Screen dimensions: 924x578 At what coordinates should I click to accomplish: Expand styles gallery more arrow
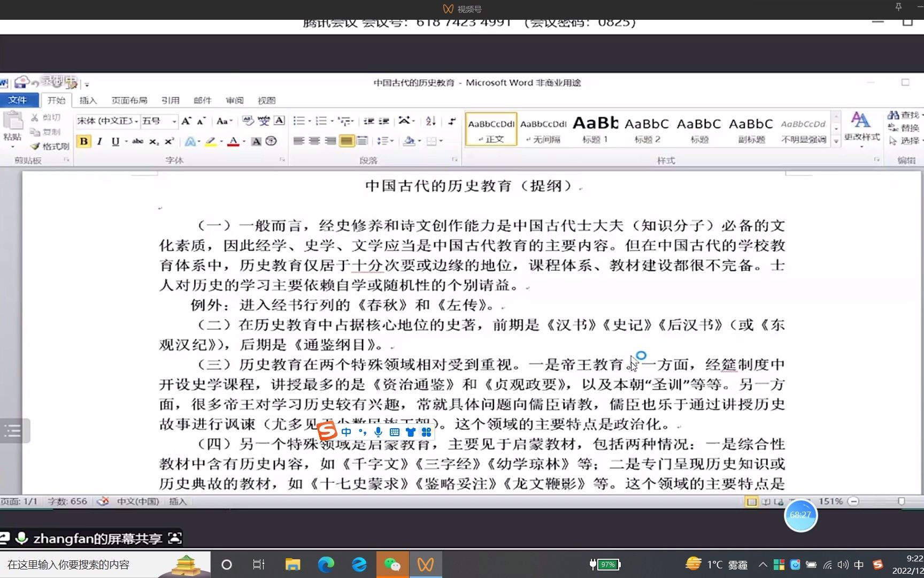coord(836,141)
